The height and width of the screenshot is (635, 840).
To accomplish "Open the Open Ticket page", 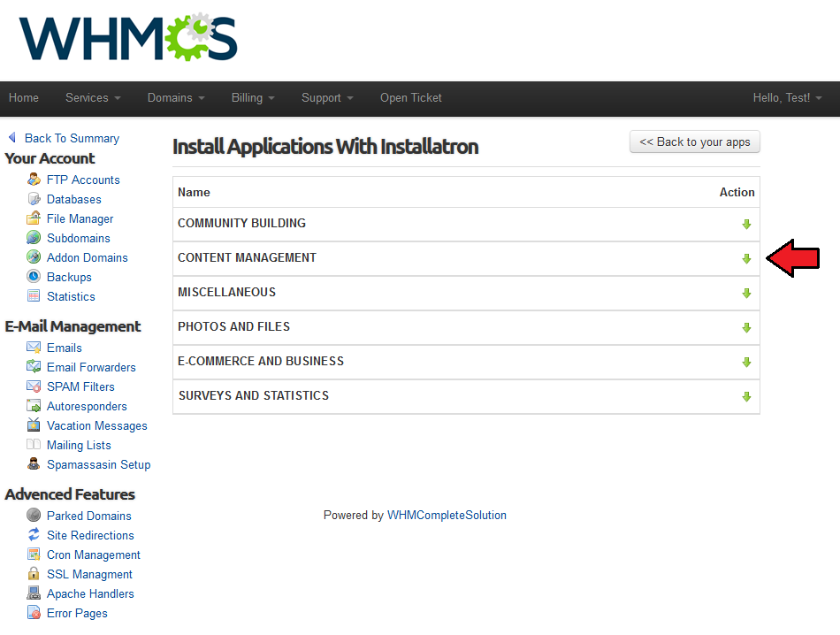I will 411,98.
